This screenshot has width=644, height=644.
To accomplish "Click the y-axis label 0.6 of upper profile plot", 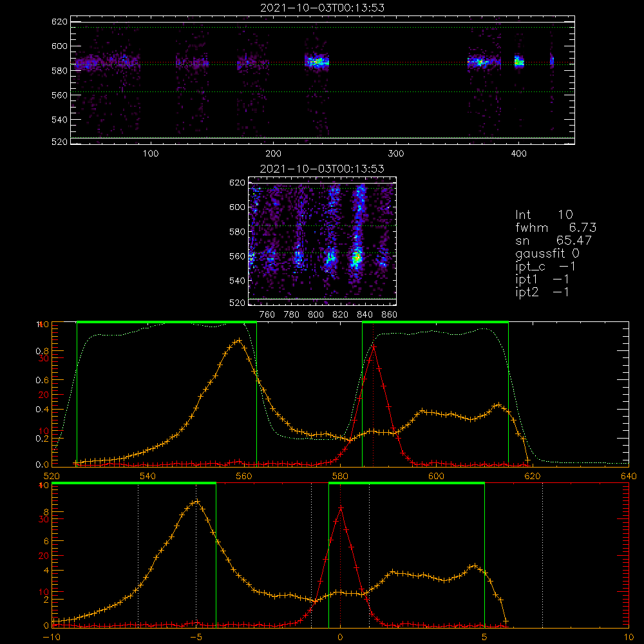I will pos(43,381).
